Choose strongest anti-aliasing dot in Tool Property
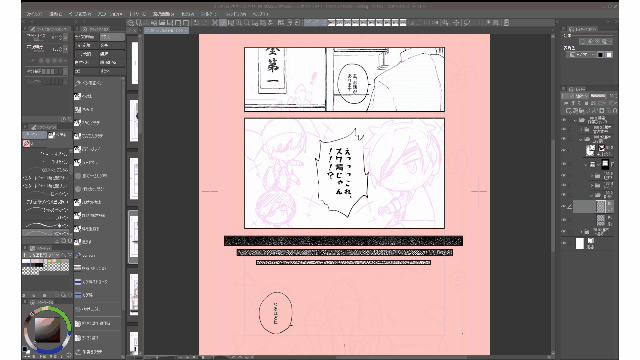 click(61, 60)
